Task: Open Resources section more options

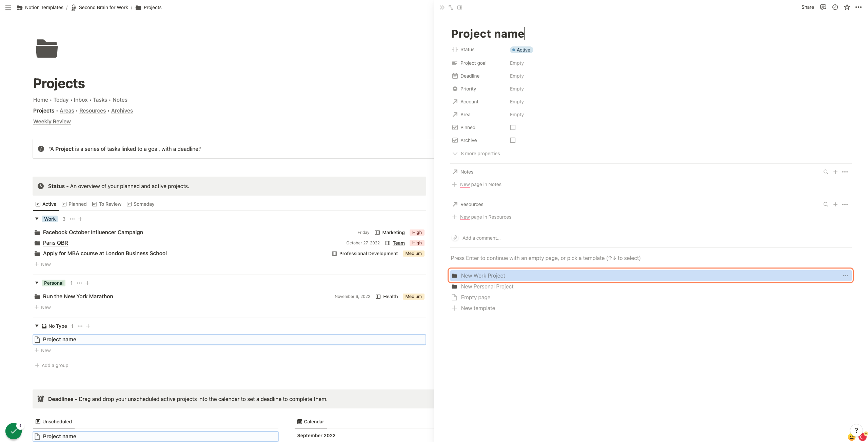Action: point(845,204)
